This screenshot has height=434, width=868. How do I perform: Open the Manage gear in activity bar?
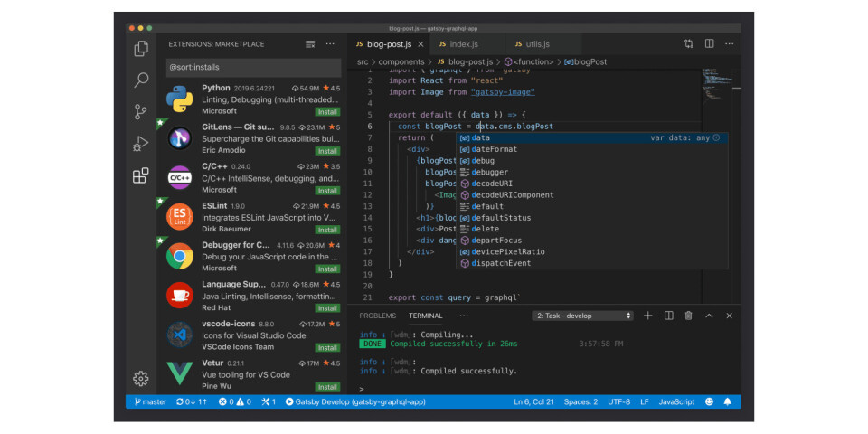pos(141,379)
